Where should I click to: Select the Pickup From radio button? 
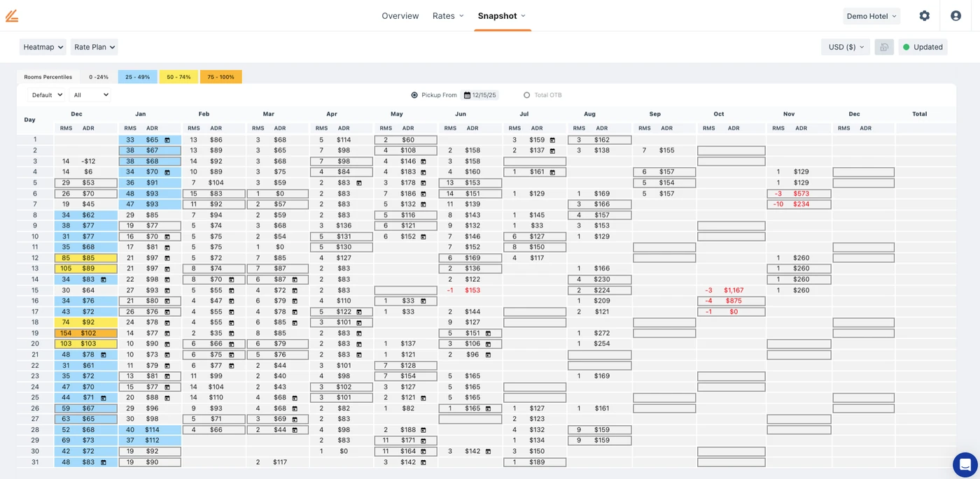coord(413,94)
